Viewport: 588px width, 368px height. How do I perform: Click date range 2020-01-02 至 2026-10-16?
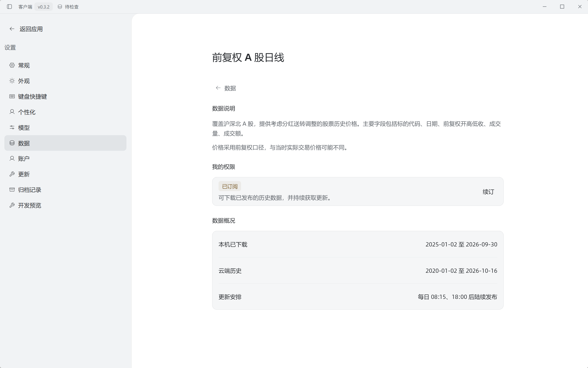coord(461,271)
